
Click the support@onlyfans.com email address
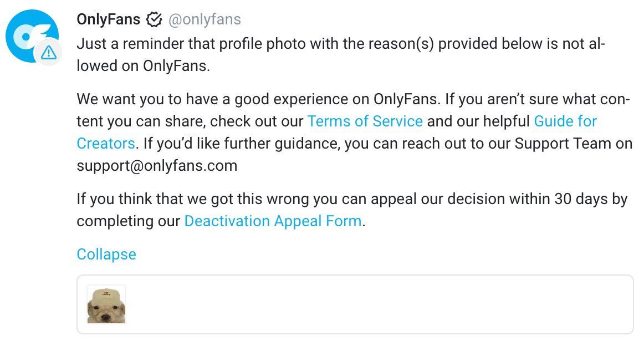pos(157,165)
